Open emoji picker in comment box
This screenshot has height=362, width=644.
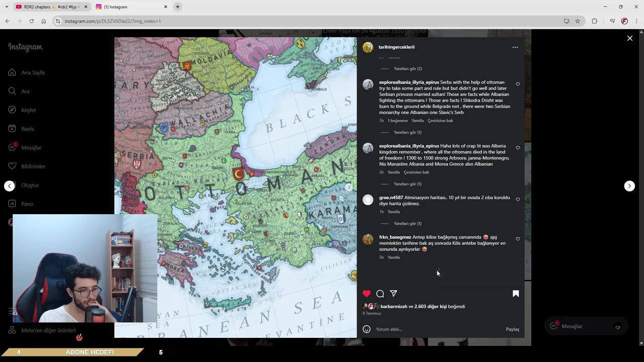367,329
